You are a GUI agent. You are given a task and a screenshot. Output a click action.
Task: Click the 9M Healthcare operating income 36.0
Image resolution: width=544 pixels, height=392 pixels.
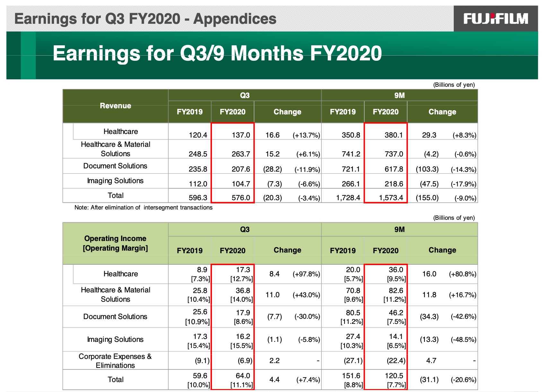[x=396, y=270]
